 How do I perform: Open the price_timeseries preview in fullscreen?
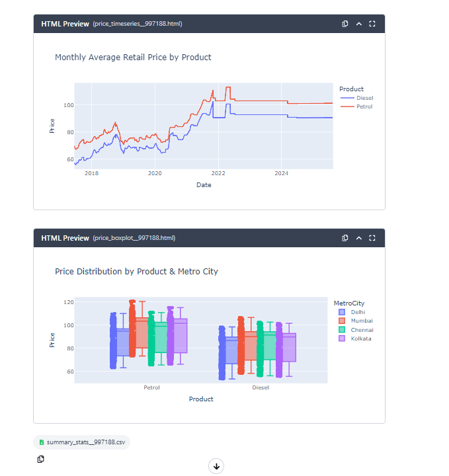tap(372, 24)
